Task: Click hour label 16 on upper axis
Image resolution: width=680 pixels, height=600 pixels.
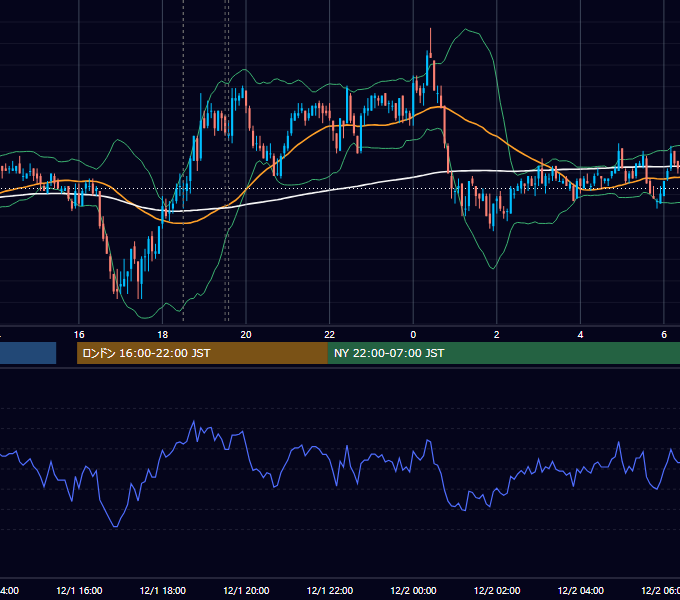Action: (79, 335)
